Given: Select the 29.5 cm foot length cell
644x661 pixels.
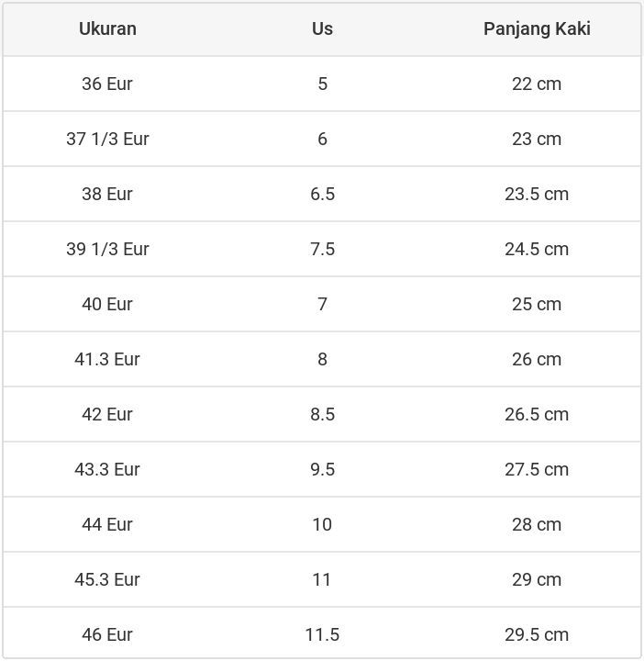Looking at the screenshot, I should point(537,634).
